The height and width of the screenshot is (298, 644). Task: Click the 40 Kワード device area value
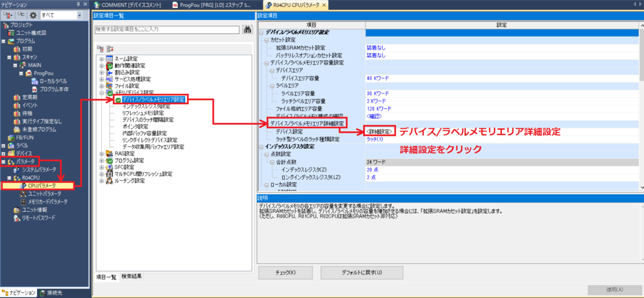[378, 78]
